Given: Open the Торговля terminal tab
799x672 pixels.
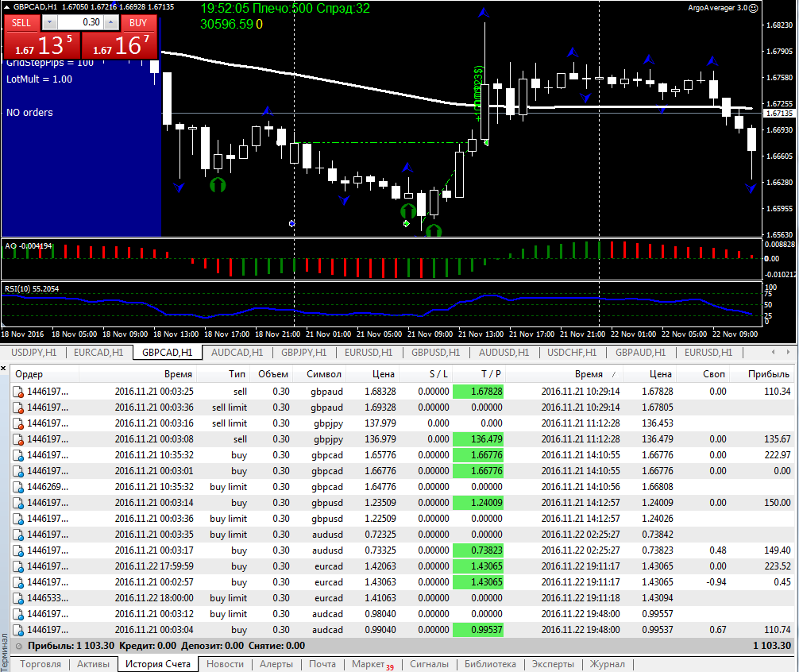Looking at the screenshot, I should (41, 664).
